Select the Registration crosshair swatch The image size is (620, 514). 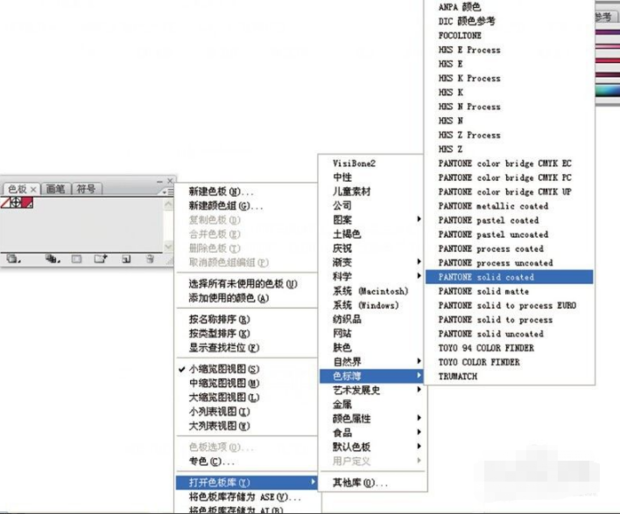16,203
